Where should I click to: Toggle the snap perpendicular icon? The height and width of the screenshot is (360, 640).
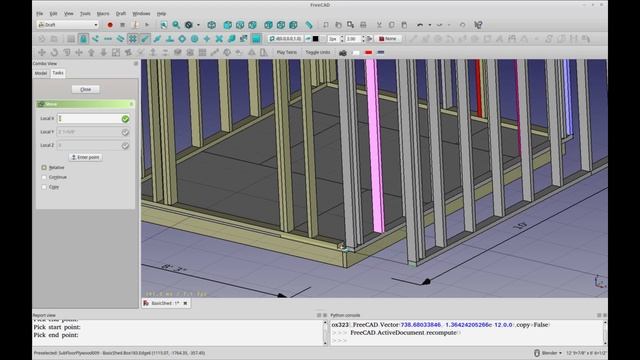pyautogui.click(x=170, y=39)
